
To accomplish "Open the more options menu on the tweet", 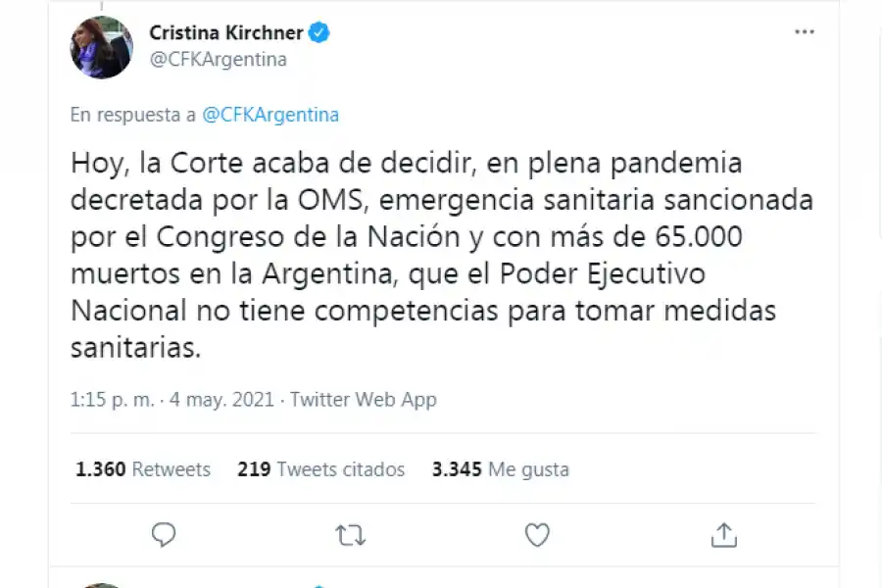I will point(805,30).
